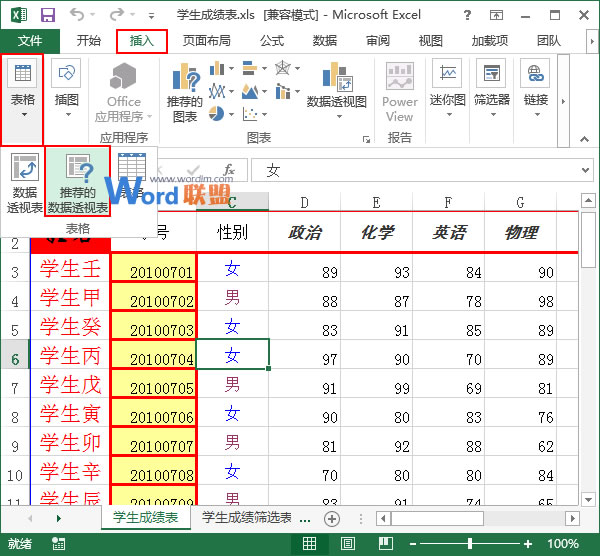This screenshot has width=600, height=556.
Task: Open the 学生成绩筛选表 sheet tab
Action: pos(246,518)
